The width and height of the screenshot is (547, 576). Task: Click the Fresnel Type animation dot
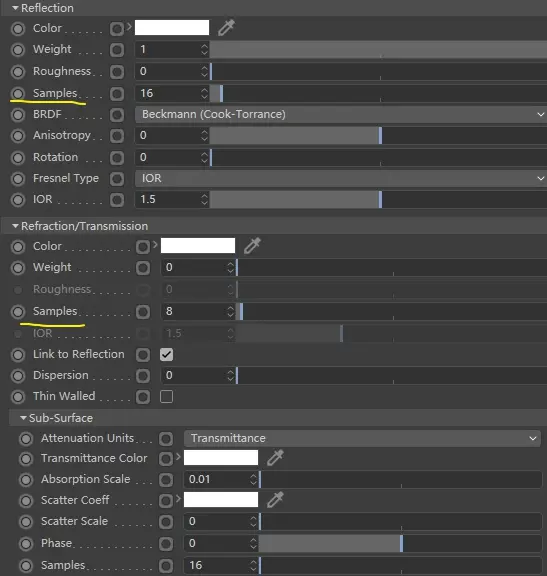(x=18, y=179)
